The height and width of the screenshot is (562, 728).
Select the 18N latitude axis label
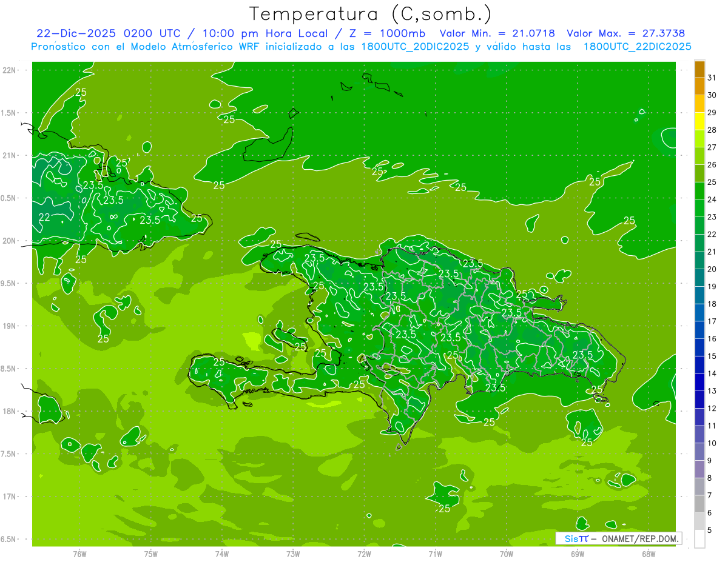[10, 411]
